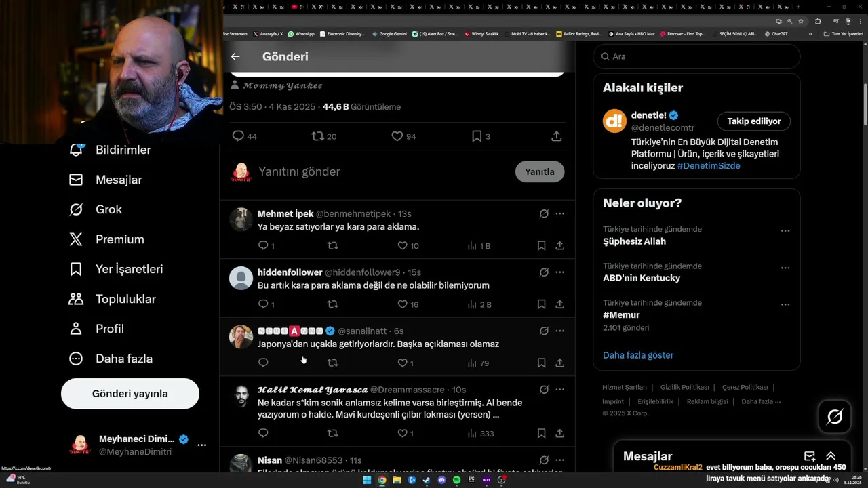Click the Yanıtla reply button

(x=540, y=171)
